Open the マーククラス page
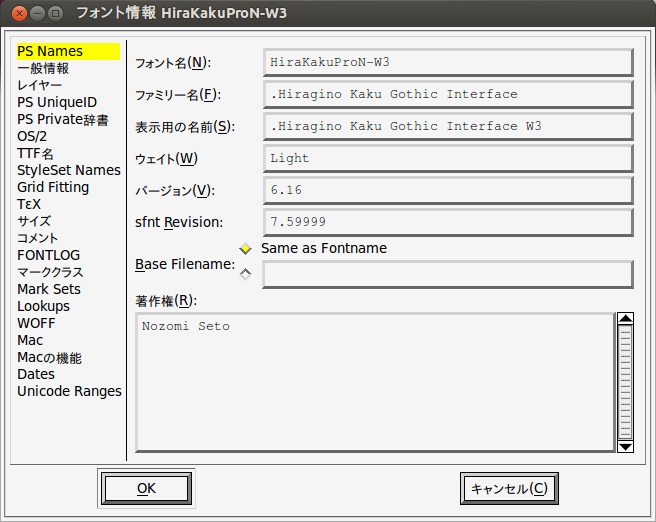Image resolution: width=656 pixels, height=522 pixels. tap(50, 272)
